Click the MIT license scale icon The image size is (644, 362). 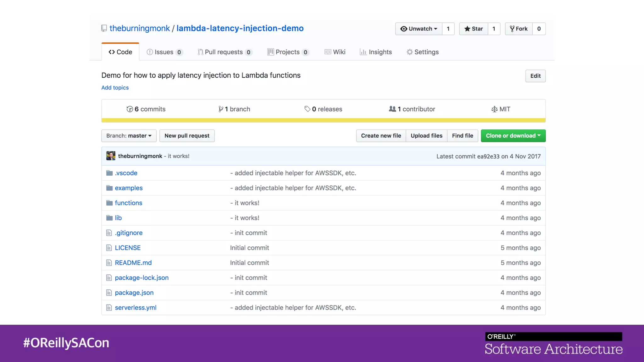click(494, 109)
